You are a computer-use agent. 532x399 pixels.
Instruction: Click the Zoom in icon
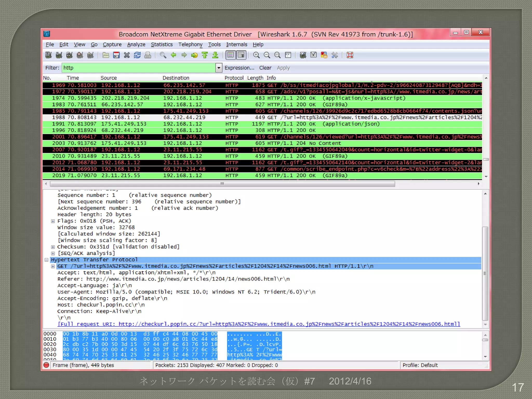pyautogui.click(x=256, y=55)
